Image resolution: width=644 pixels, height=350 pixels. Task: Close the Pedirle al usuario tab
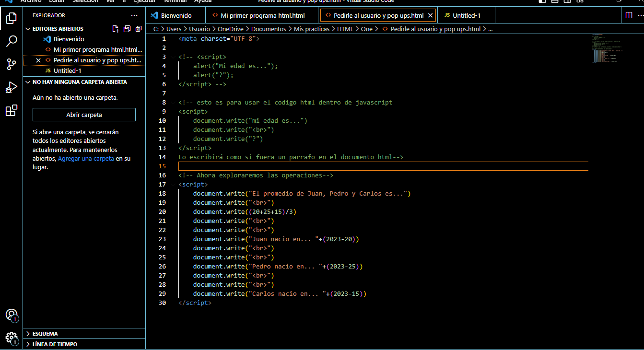[430, 15]
